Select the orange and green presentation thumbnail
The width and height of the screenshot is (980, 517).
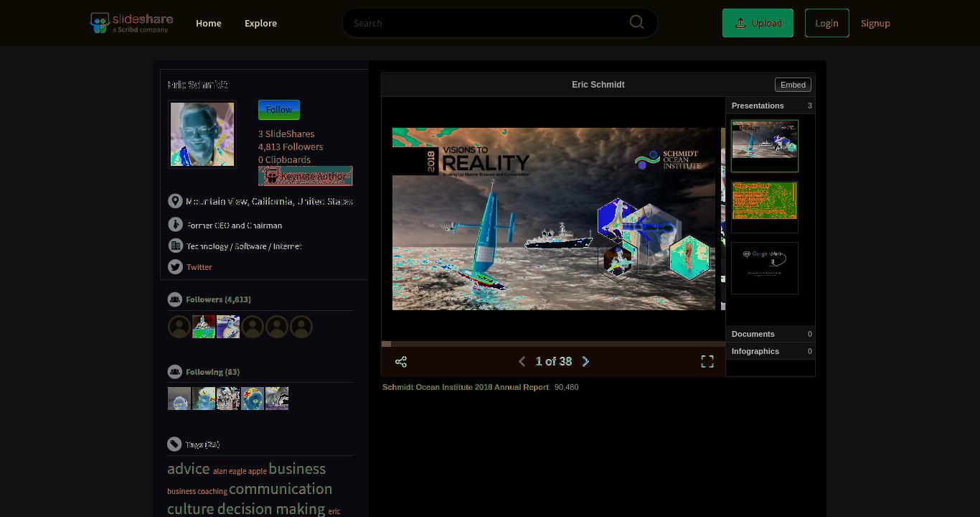765,207
